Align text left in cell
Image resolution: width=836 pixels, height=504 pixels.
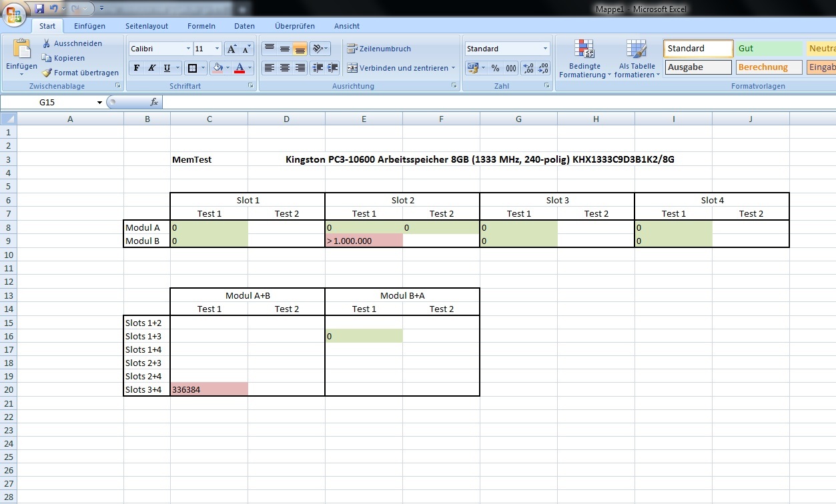click(x=269, y=68)
